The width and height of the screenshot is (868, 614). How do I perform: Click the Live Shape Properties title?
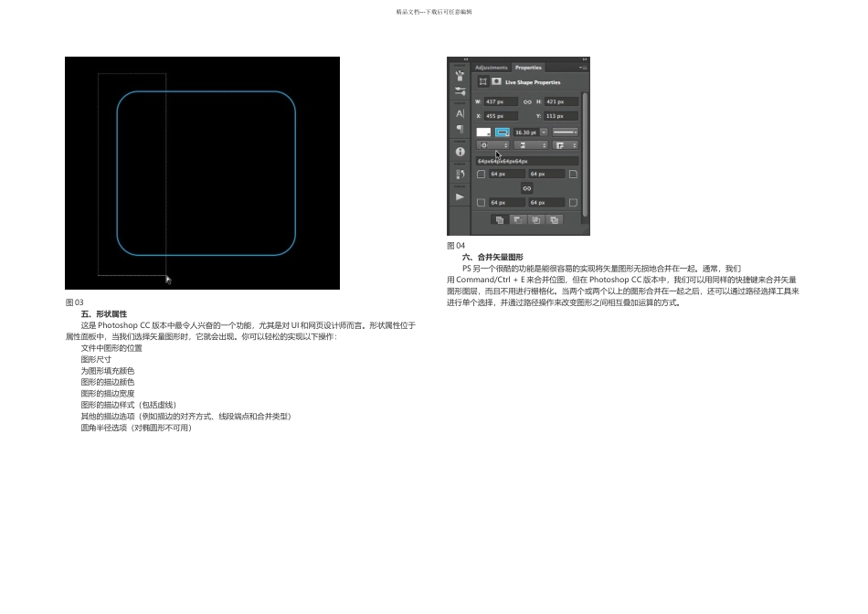(533, 82)
